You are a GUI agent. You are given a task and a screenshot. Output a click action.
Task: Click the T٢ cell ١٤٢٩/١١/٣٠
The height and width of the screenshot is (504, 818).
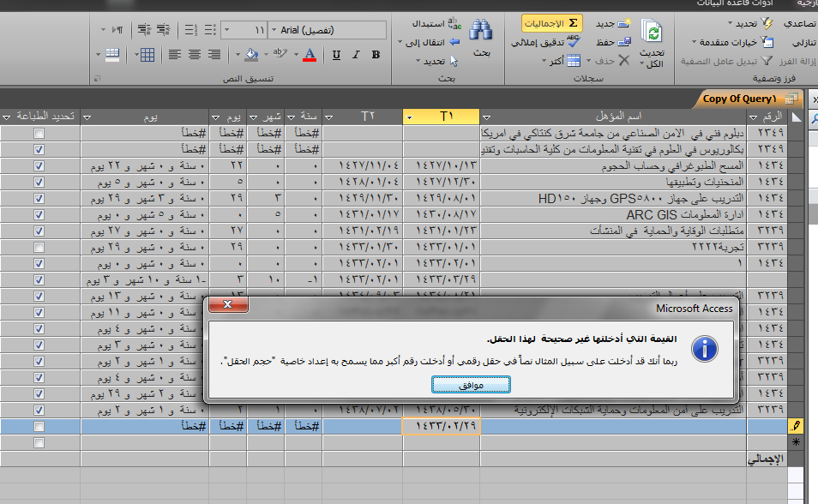point(363,198)
